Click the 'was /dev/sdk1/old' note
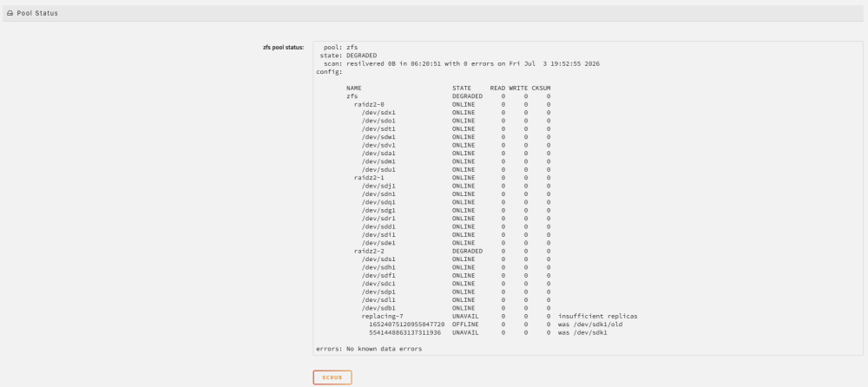 [590, 325]
